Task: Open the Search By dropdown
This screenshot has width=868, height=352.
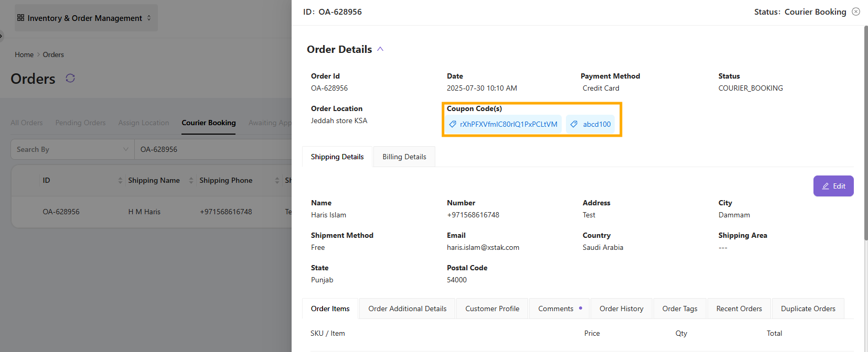Action: (x=72, y=149)
